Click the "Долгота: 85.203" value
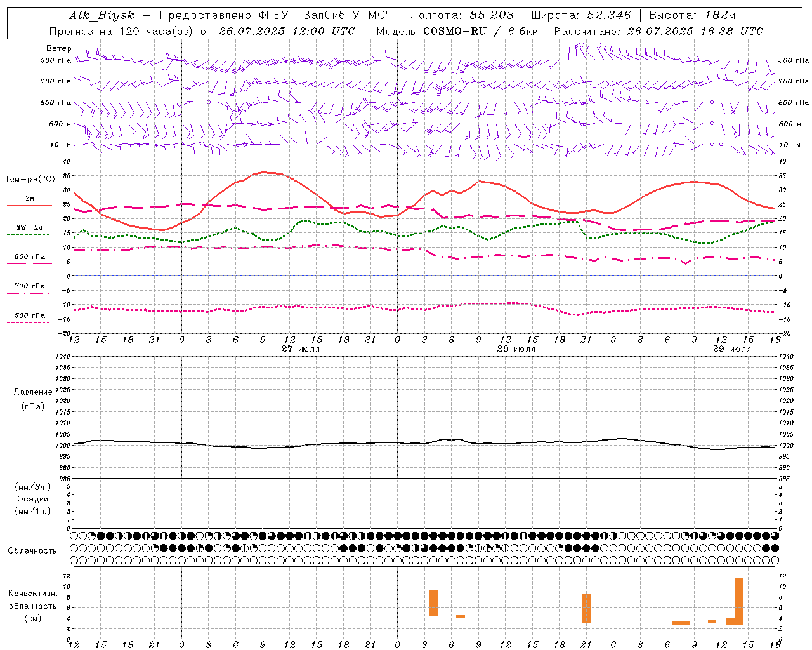 point(462,15)
